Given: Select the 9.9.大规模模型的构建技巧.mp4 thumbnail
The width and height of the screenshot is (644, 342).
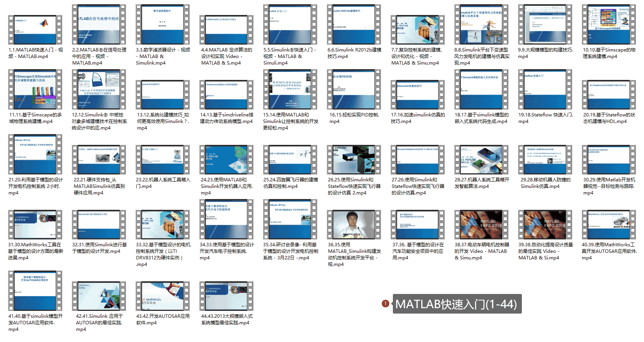Looking at the screenshot, I should (x=545, y=24).
